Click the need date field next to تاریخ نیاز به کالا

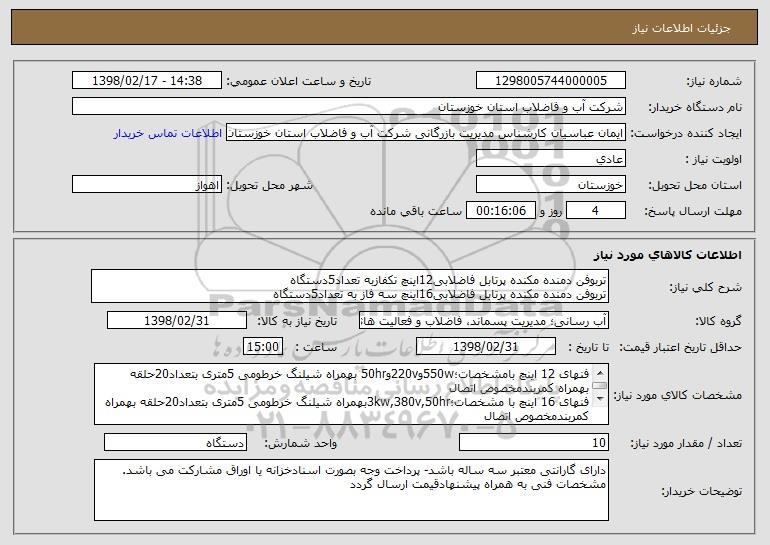click(x=177, y=321)
